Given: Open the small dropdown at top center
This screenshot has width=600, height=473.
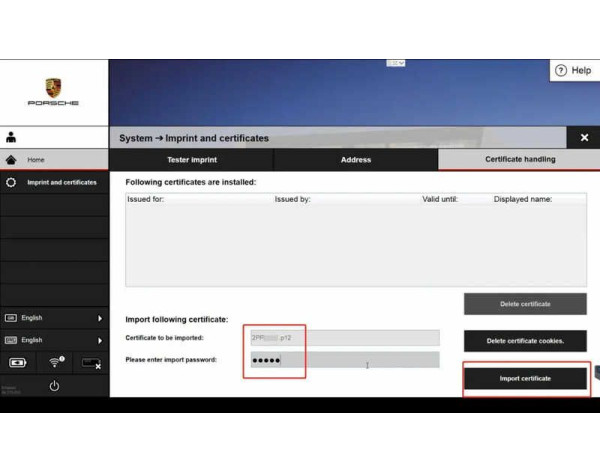Looking at the screenshot, I should [396, 63].
